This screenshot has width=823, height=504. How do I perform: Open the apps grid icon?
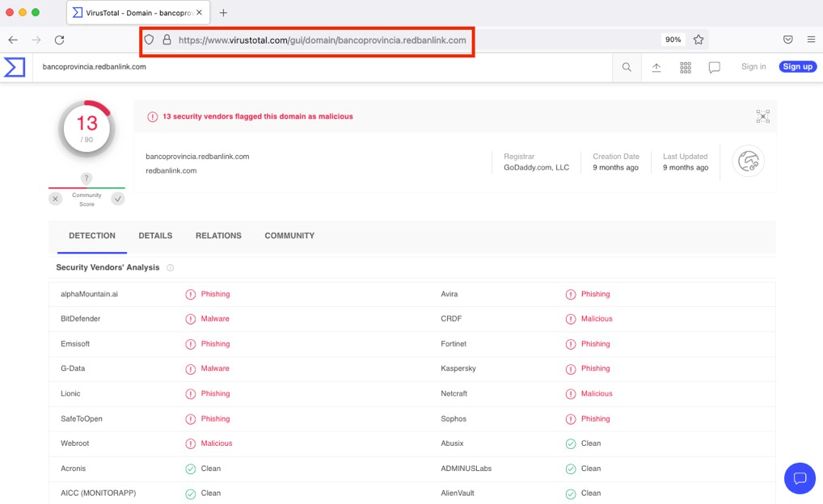[686, 67]
